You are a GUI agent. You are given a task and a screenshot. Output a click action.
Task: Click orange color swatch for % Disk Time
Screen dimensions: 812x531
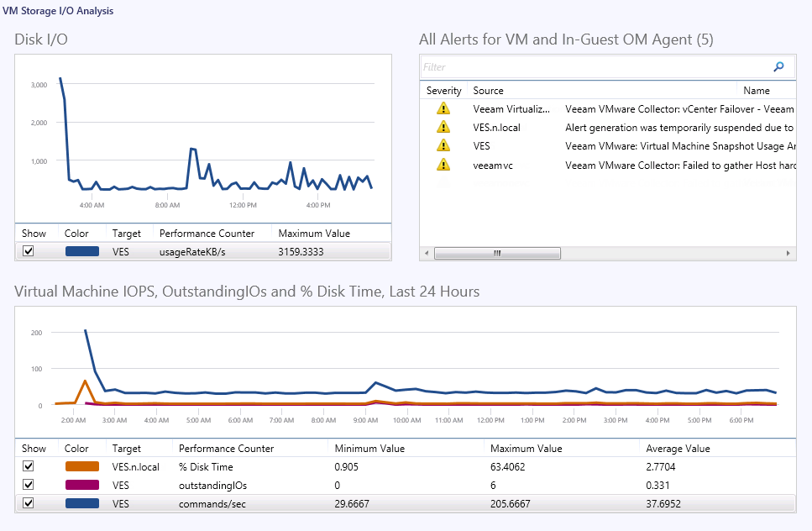pyautogui.click(x=81, y=467)
